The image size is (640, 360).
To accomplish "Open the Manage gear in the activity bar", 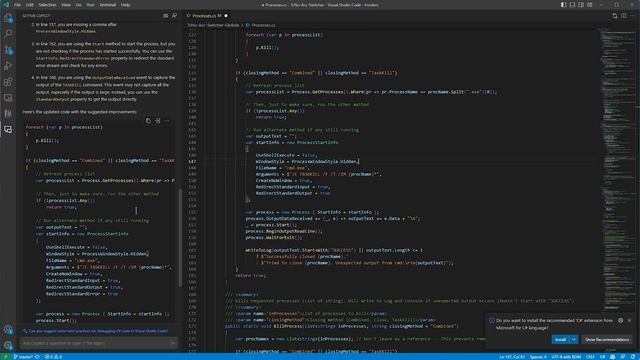I will [x=8, y=345].
